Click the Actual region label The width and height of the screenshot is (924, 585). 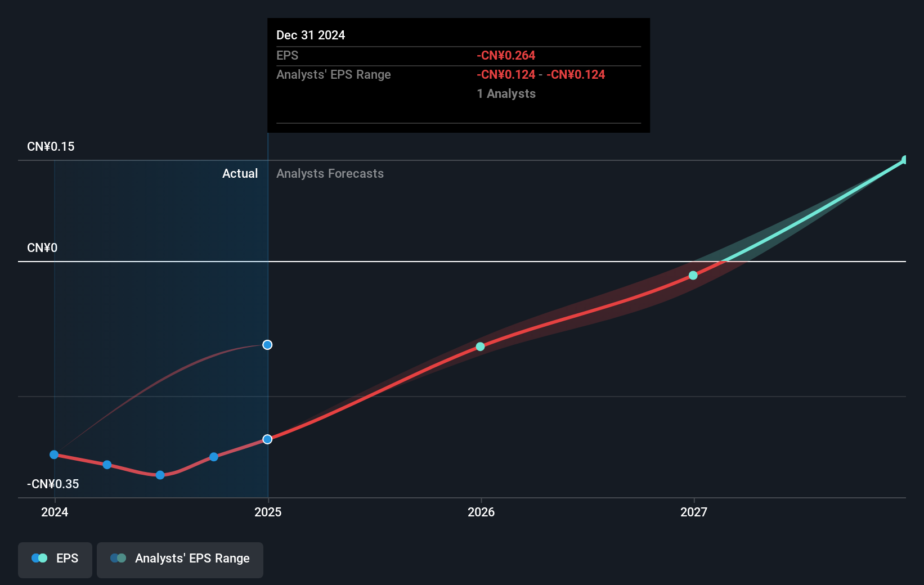pyautogui.click(x=240, y=173)
